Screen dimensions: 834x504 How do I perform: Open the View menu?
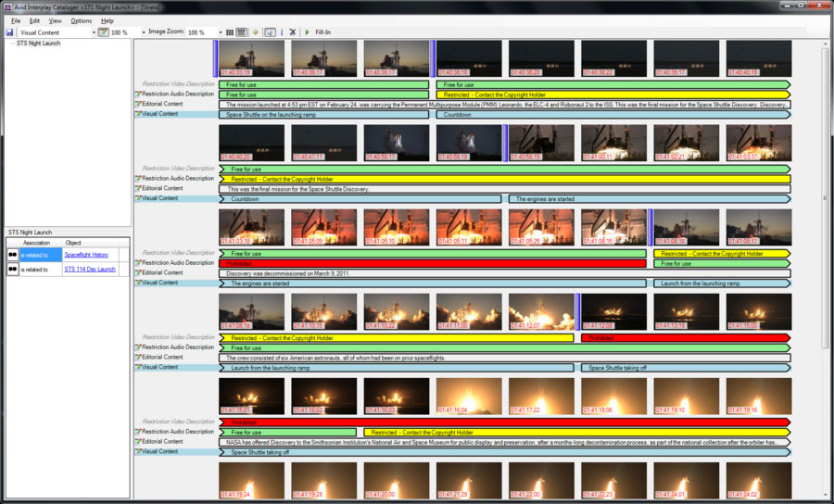tap(56, 20)
